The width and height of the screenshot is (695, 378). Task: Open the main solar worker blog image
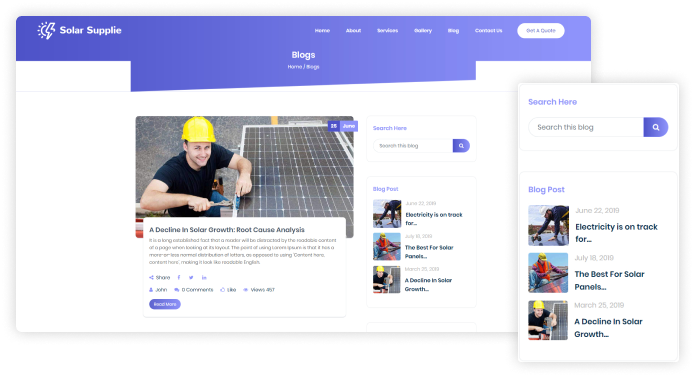(x=244, y=167)
